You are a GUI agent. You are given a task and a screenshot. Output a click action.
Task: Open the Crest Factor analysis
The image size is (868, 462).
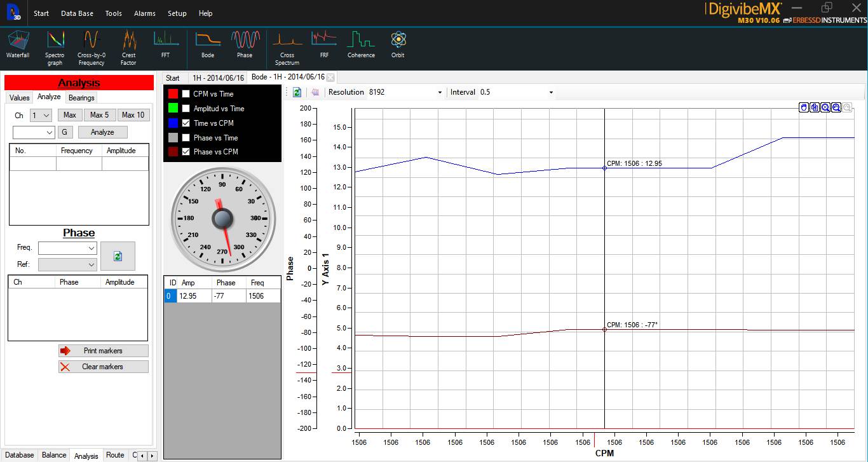pyautogui.click(x=128, y=43)
